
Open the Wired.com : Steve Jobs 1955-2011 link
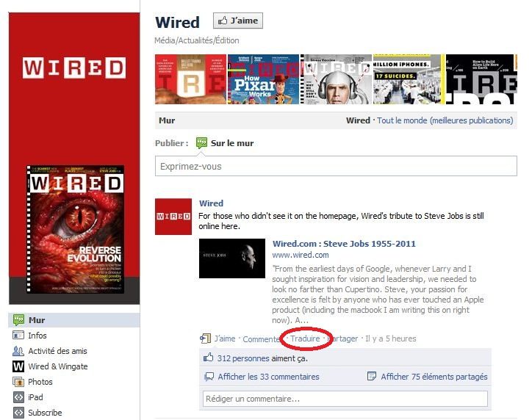344,244
